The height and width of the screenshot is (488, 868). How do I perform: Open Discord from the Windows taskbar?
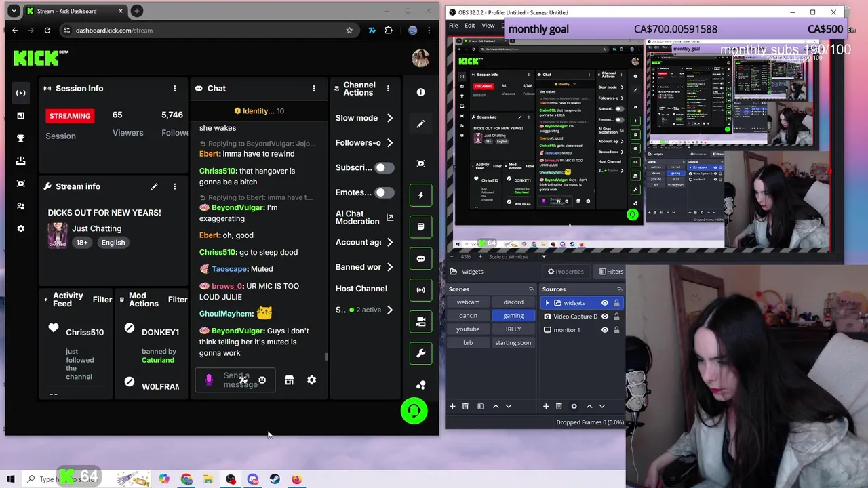click(x=253, y=479)
